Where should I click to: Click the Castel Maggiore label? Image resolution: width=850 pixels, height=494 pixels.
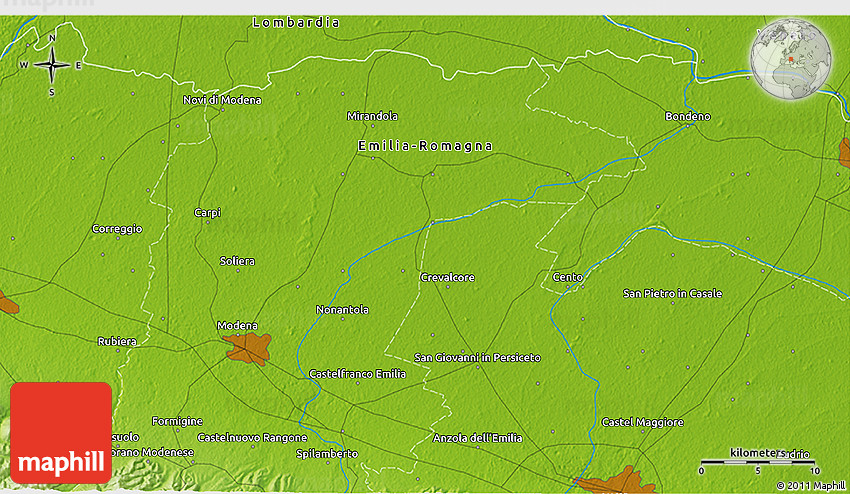(x=642, y=423)
